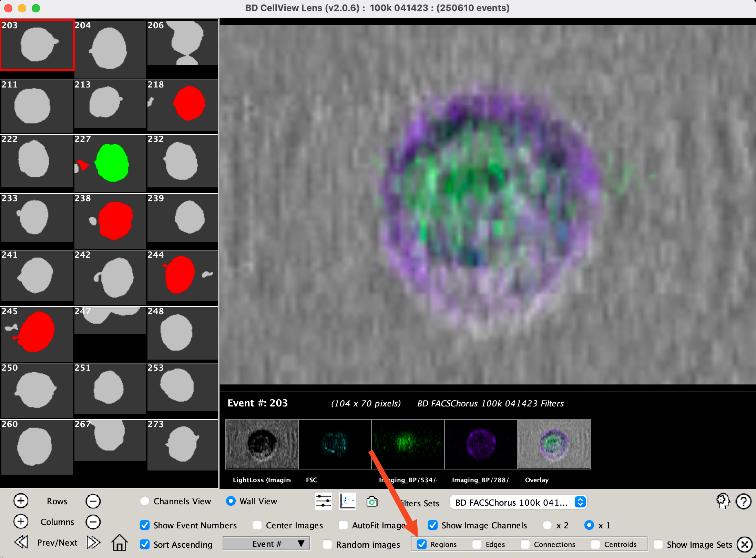Open the scatter plot icon

347,501
